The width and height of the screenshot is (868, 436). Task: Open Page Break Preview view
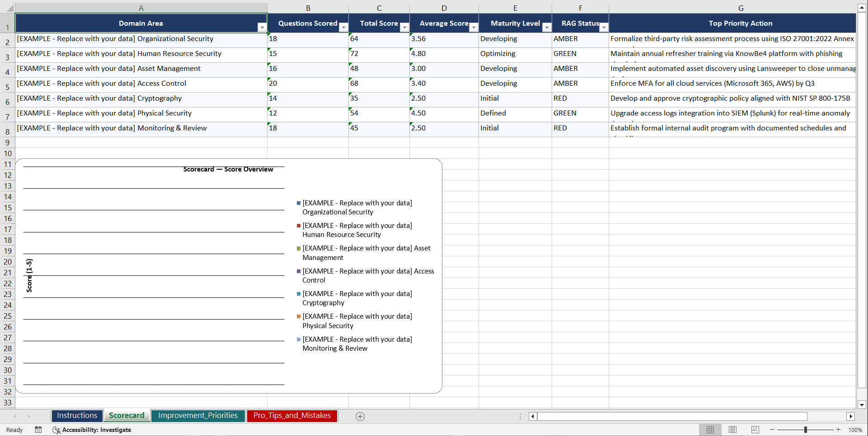pos(755,430)
